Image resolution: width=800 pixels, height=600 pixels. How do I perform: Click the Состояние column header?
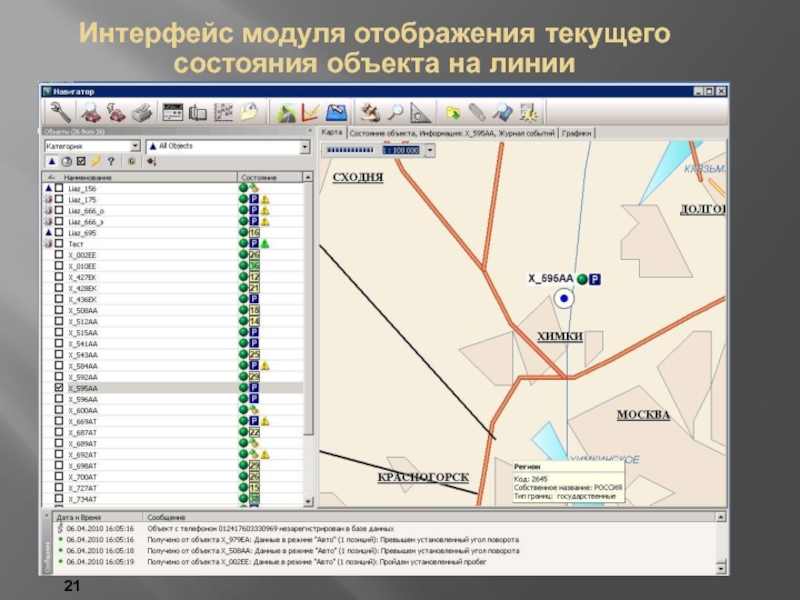pyautogui.click(x=258, y=177)
